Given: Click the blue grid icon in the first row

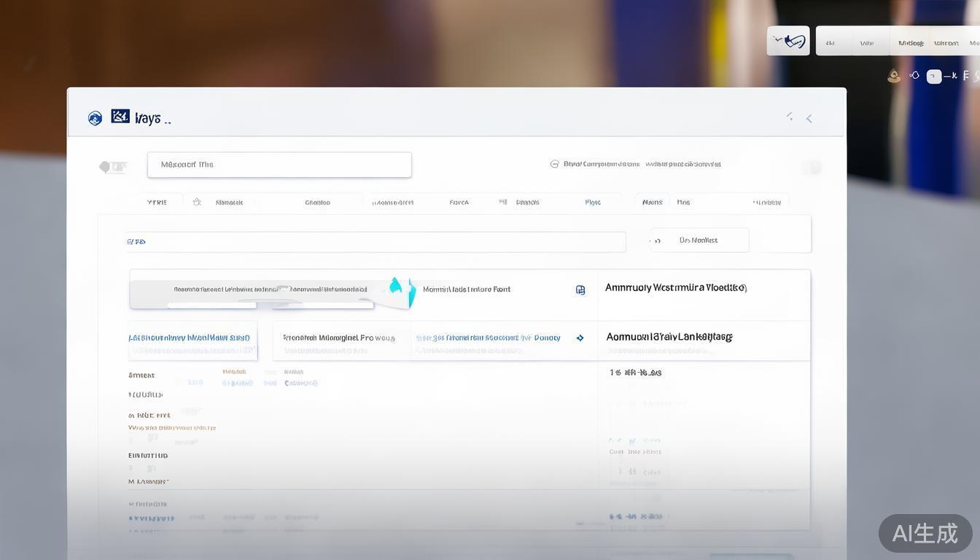Looking at the screenshot, I should [x=580, y=289].
